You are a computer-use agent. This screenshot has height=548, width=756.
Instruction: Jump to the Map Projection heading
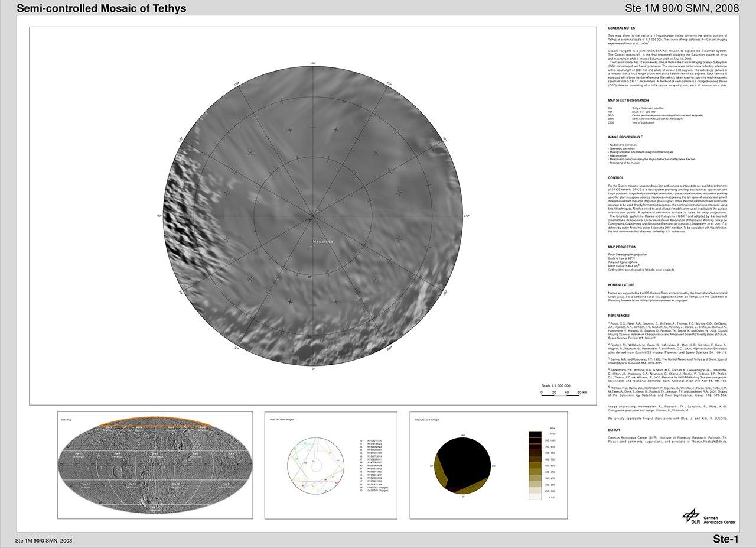(623, 247)
